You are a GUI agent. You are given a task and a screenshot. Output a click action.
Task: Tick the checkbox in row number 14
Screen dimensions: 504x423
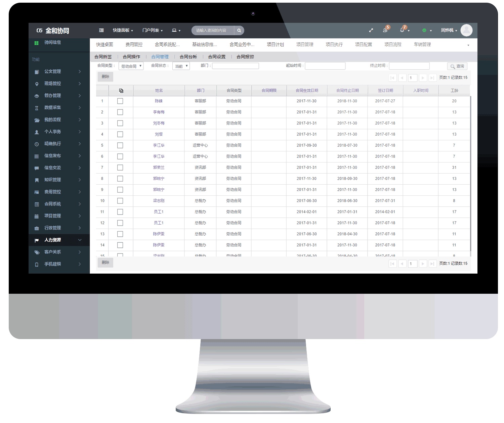120,245
